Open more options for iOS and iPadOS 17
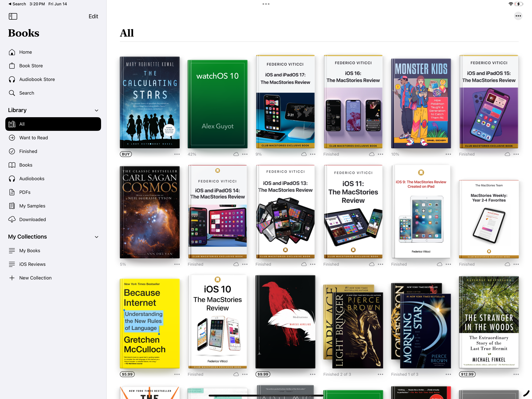Screen dimensions: 532x399 click(313, 154)
